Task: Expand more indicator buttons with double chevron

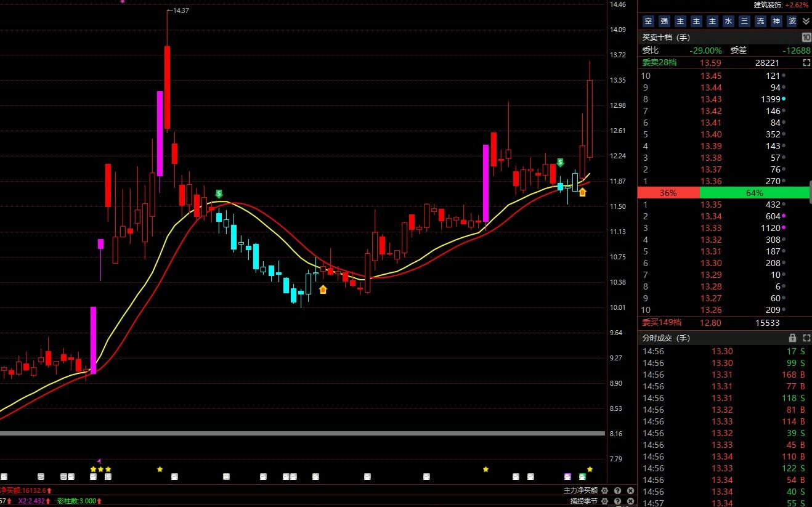Action: tap(806, 21)
